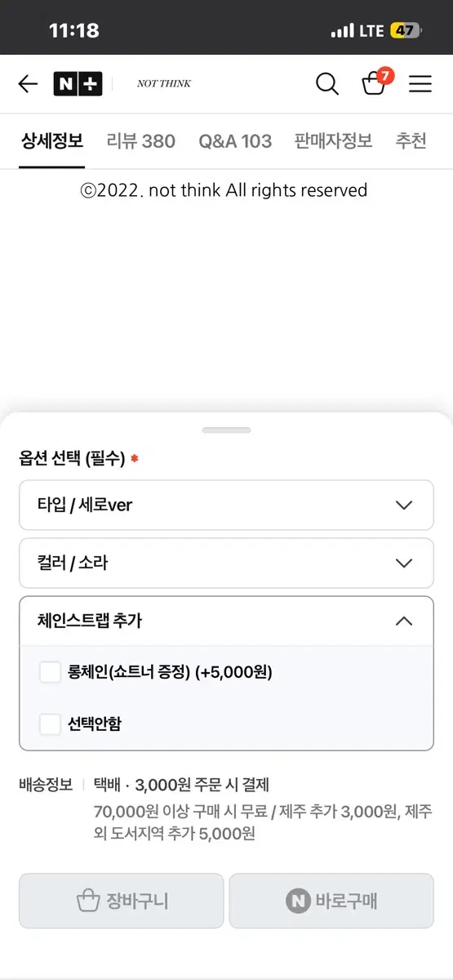Switch to the 리뷰 380 tab
Viewport: 453px width, 980px height.
point(141,141)
